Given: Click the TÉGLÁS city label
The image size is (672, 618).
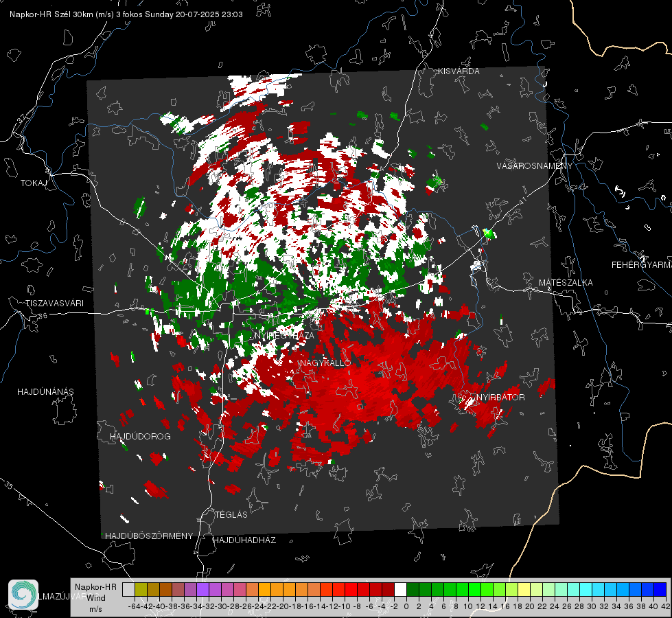Looking at the screenshot, I should (x=231, y=514).
